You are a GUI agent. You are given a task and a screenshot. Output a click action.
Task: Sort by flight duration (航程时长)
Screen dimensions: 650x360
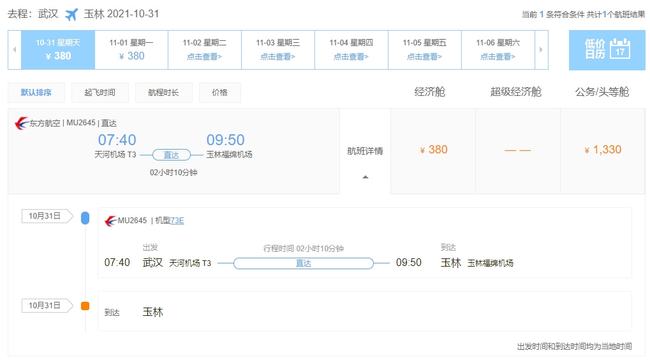pos(163,92)
